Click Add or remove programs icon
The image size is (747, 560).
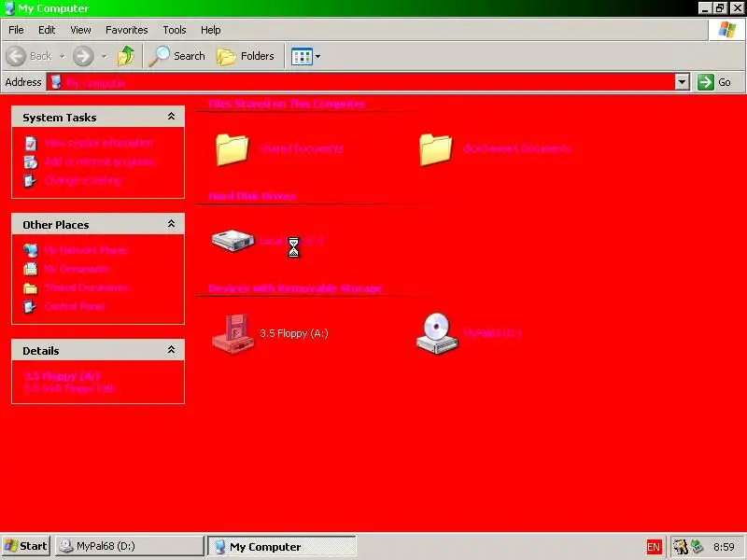31,161
